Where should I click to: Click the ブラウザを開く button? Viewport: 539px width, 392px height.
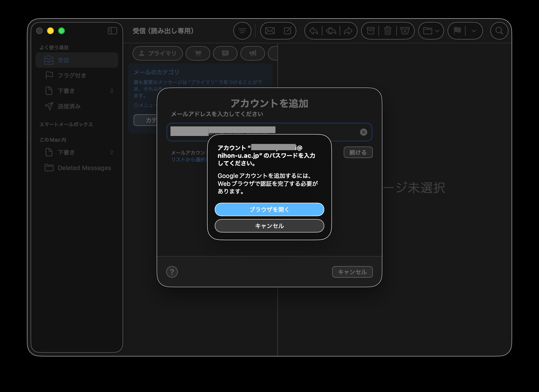point(269,209)
